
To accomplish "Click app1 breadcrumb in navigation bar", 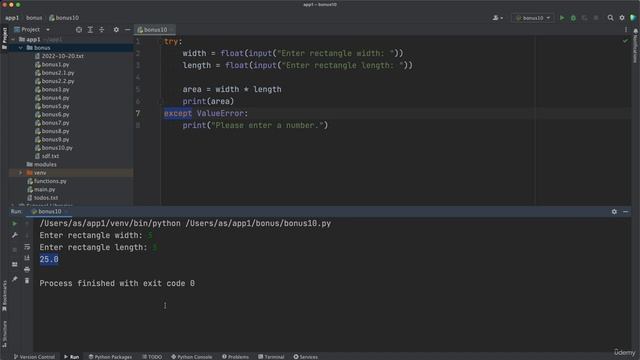I will pyautogui.click(x=12, y=18).
